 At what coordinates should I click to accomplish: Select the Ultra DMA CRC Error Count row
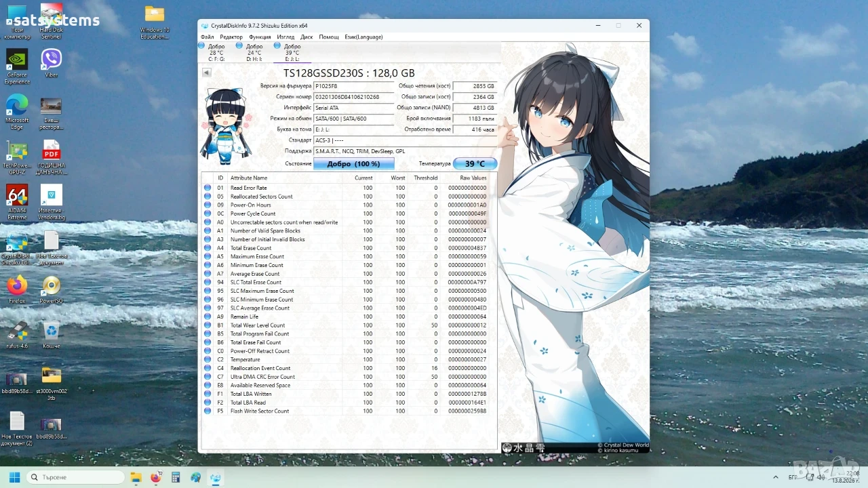(349, 377)
